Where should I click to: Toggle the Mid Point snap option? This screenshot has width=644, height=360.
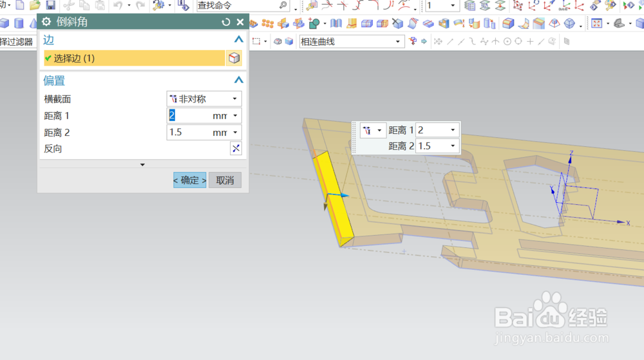tap(461, 41)
